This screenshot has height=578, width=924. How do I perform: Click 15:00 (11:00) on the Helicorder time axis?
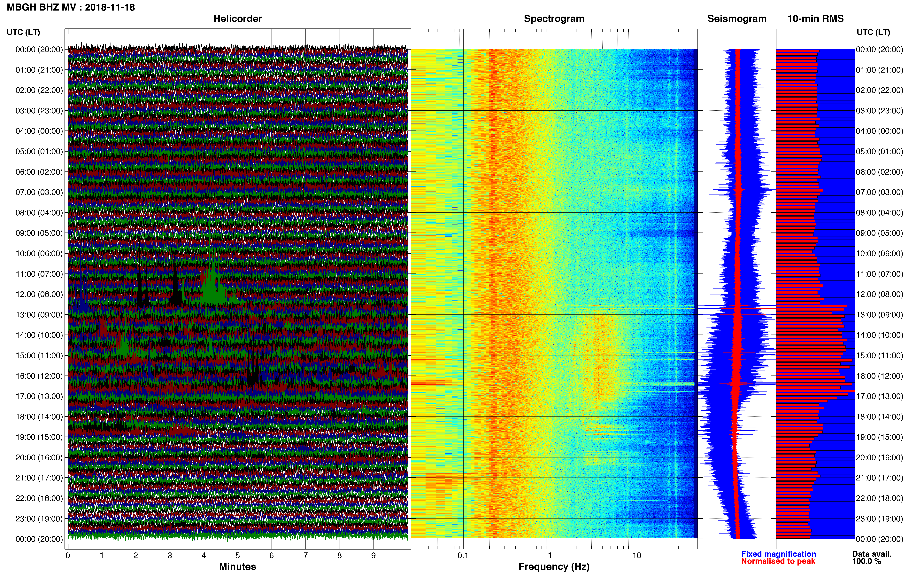[x=39, y=355]
